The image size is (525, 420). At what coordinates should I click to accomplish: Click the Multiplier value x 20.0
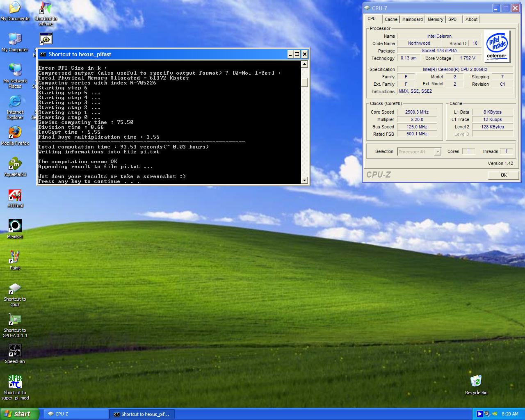point(417,119)
